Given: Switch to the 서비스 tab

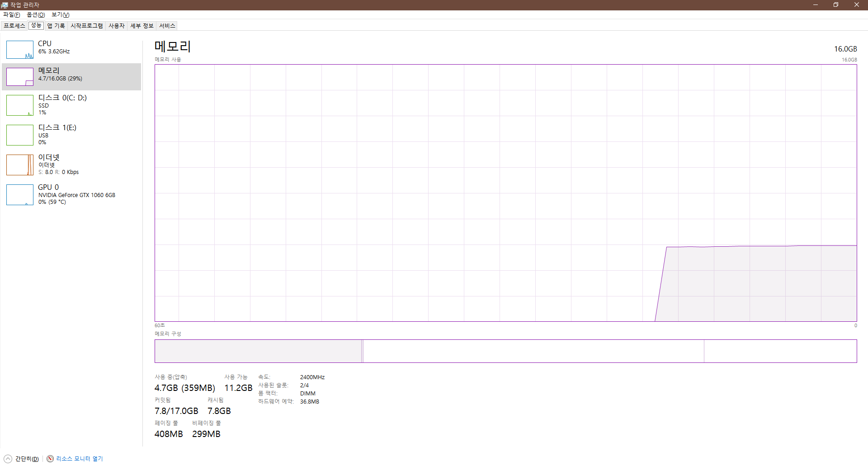Looking at the screenshot, I should click(167, 26).
